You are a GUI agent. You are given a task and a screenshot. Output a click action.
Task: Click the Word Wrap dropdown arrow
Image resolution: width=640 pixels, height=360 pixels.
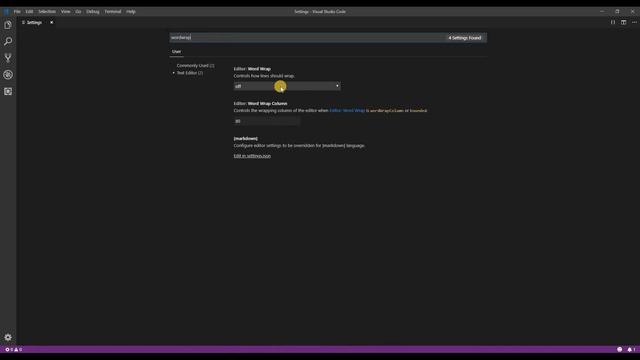pos(337,86)
